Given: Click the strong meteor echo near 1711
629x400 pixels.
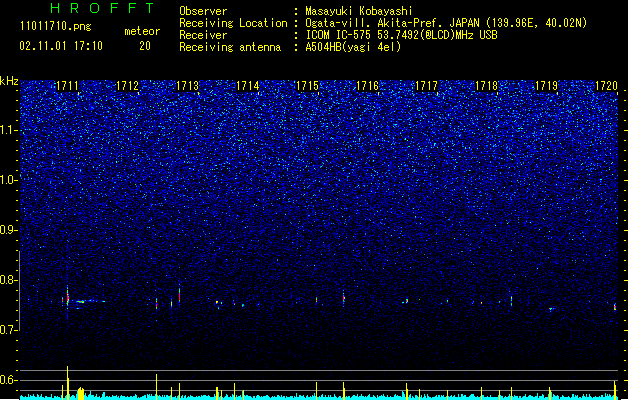Looking at the screenshot, I should (x=68, y=299).
